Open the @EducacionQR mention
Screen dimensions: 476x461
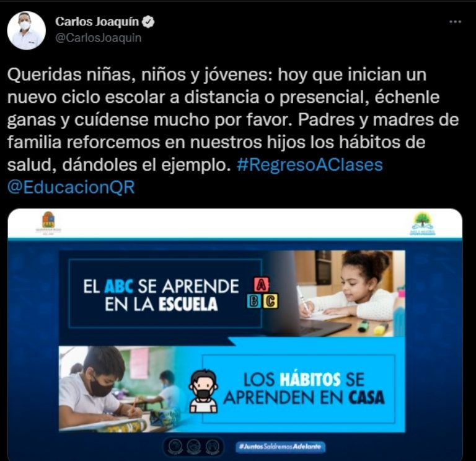tap(71, 187)
